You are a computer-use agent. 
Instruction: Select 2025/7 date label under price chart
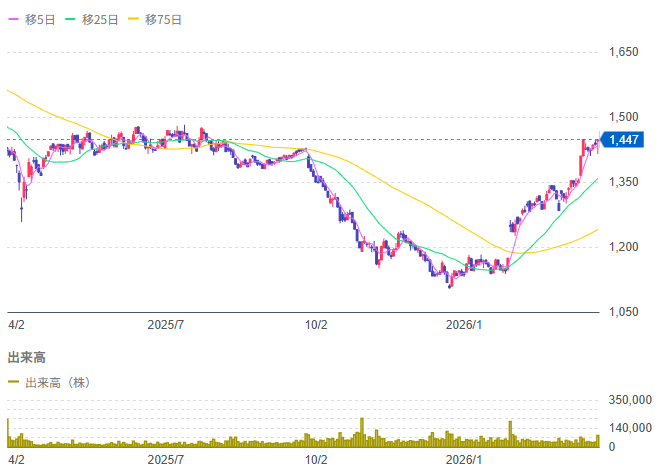167,325
